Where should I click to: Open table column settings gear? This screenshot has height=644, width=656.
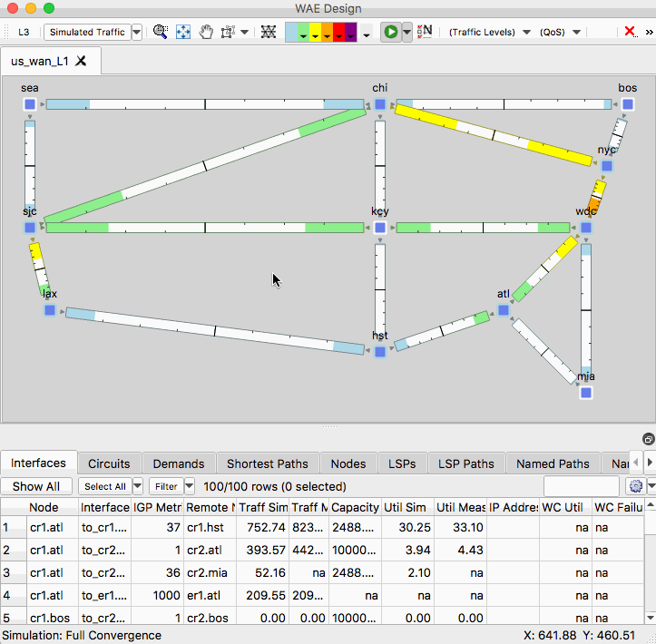pos(636,486)
